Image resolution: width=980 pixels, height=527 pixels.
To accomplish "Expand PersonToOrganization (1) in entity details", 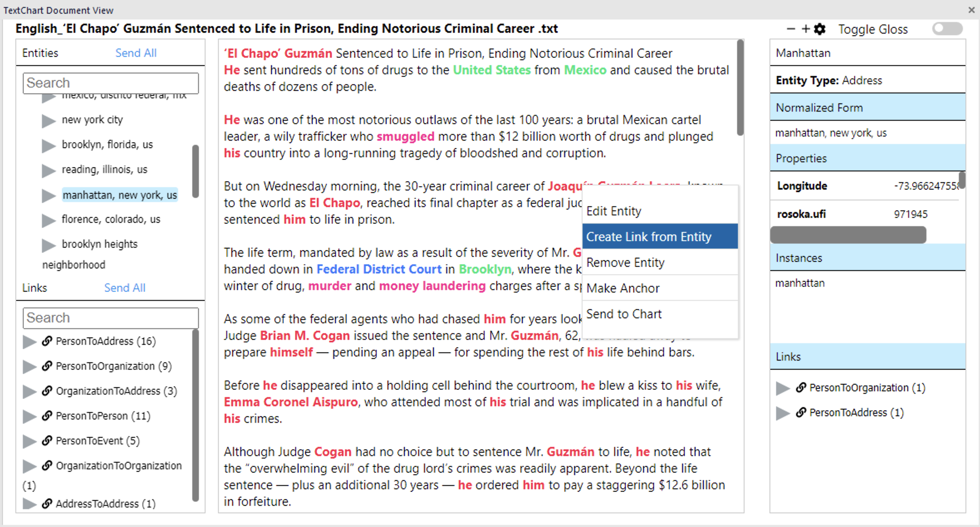I will (783, 388).
